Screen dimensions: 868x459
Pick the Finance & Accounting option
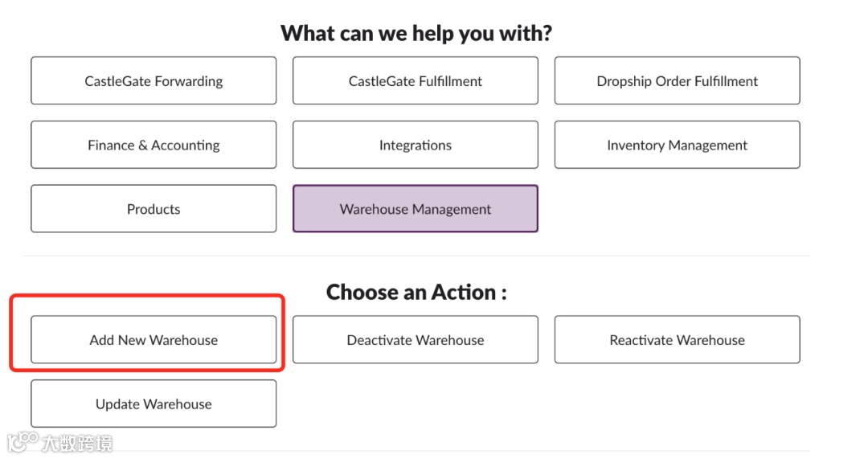[154, 145]
